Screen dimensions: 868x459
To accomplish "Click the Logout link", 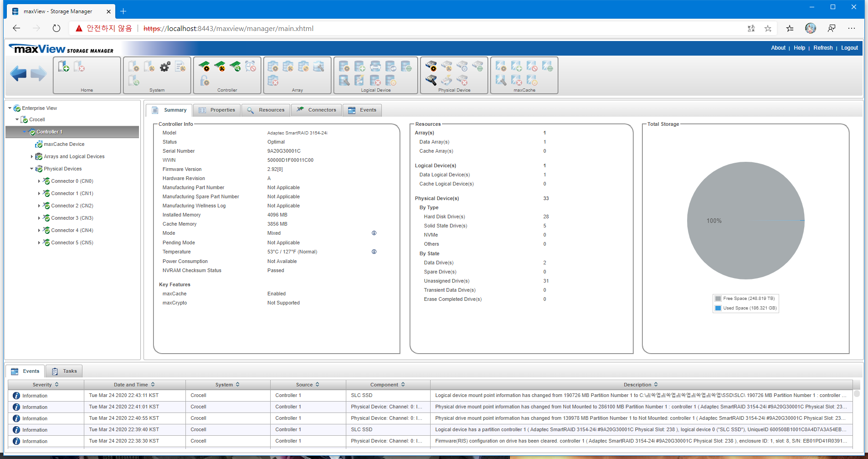I will click(849, 48).
